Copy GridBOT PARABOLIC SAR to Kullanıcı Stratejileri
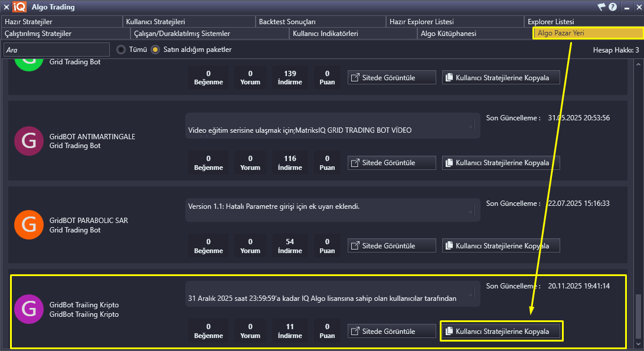The width and height of the screenshot is (644, 351). [x=501, y=245]
